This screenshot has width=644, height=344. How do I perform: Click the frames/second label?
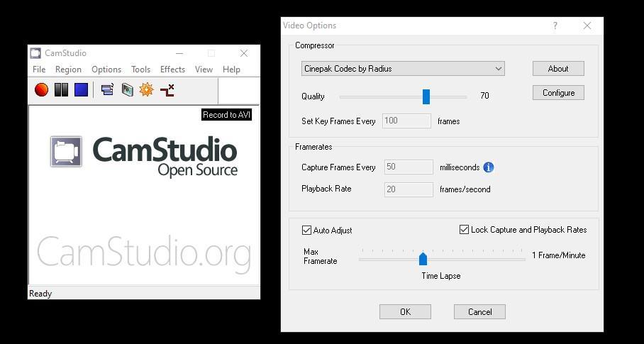465,189
